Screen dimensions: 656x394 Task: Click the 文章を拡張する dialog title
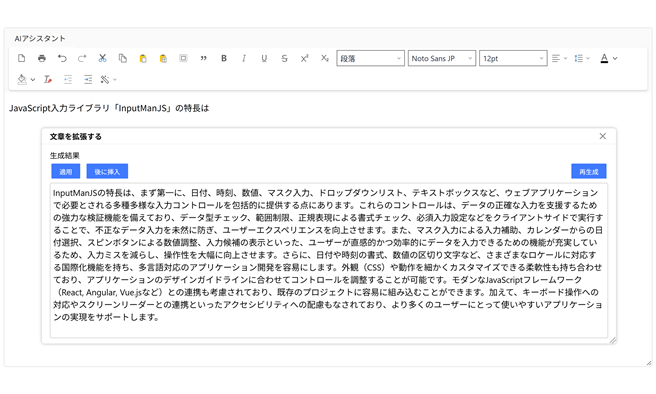coord(76,136)
